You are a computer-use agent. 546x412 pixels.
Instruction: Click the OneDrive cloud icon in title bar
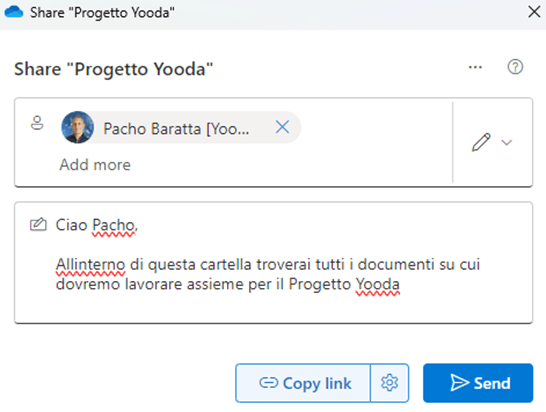(x=14, y=12)
